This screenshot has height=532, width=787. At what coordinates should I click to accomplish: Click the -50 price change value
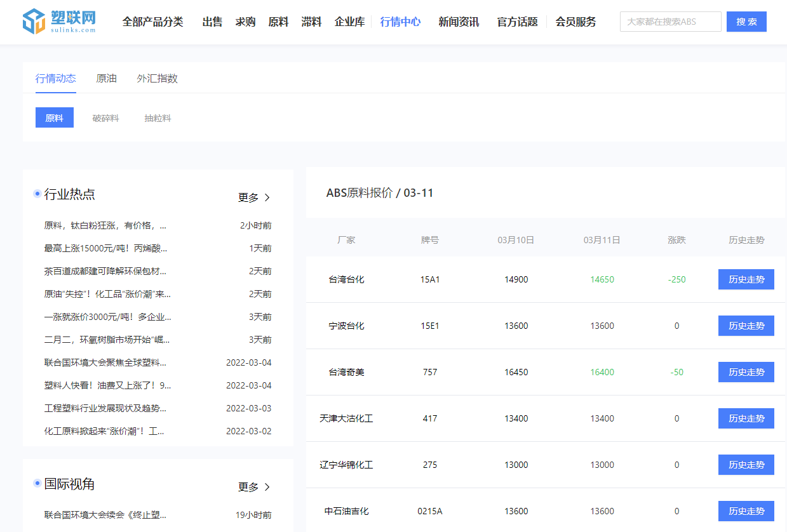677,372
